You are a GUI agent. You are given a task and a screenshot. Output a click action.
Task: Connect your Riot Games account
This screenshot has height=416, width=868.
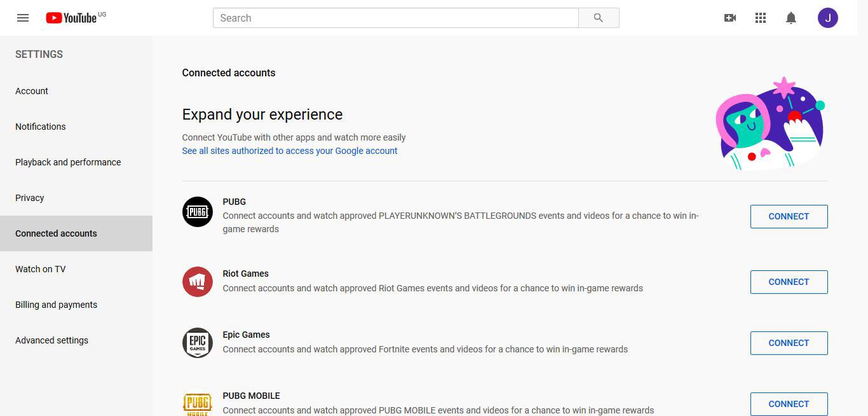pos(789,282)
